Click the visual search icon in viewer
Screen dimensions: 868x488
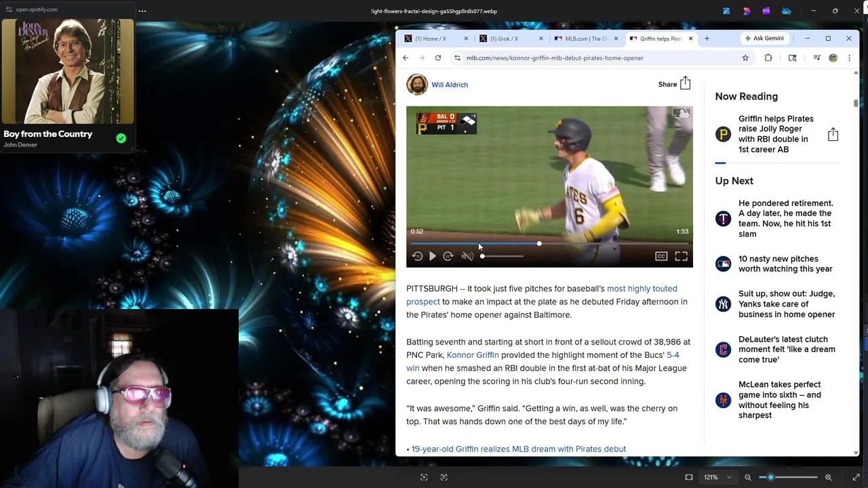click(424, 477)
